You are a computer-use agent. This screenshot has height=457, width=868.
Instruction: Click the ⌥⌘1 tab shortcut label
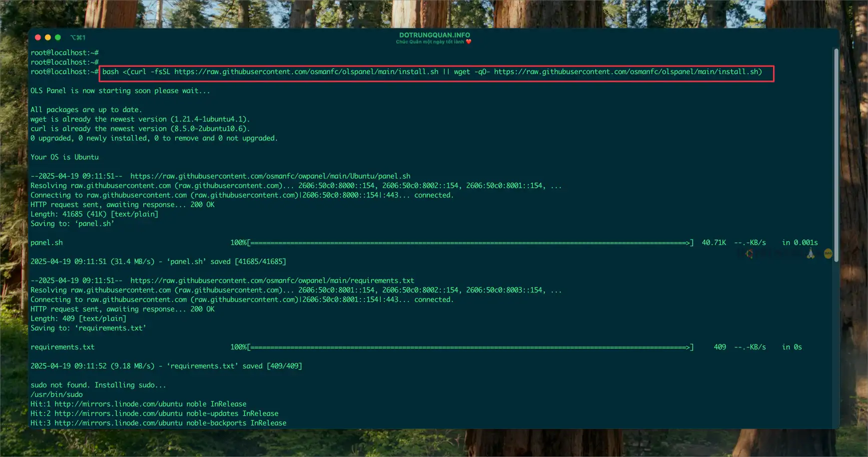coord(78,37)
